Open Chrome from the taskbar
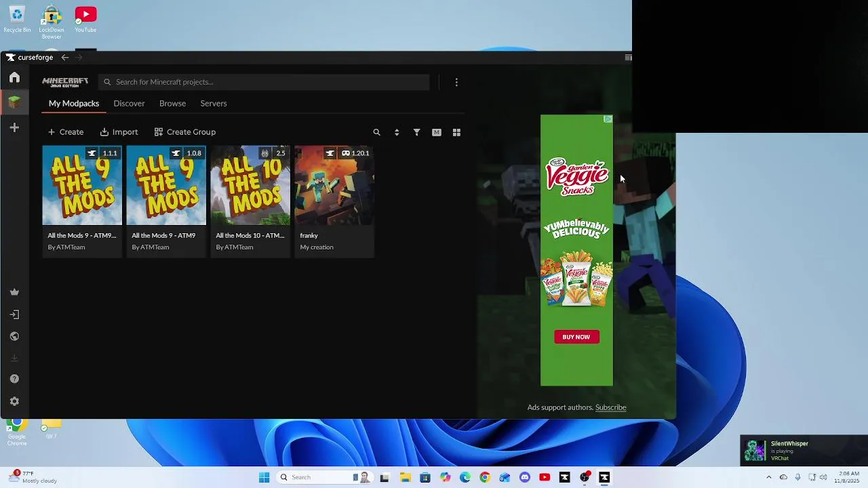The image size is (868, 488). click(x=485, y=477)
